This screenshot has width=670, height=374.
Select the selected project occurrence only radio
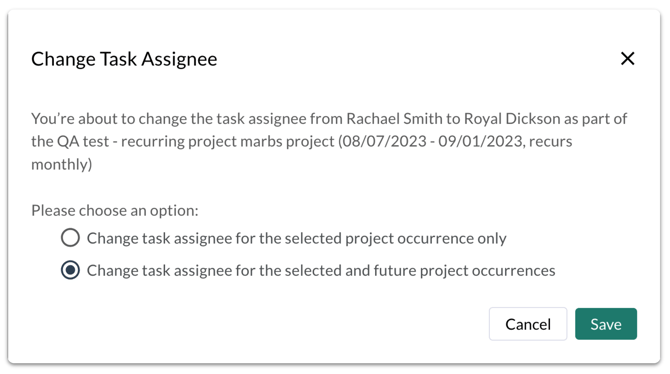pos(70,238)
